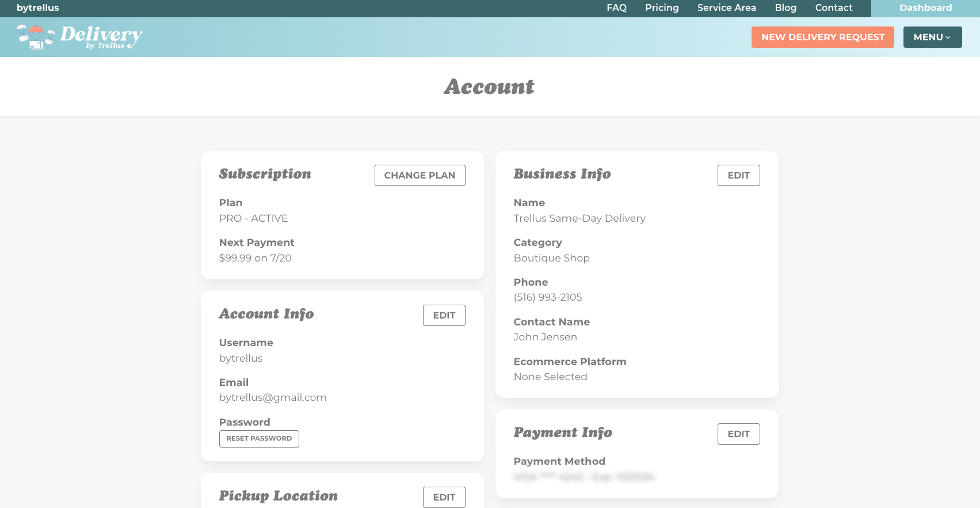Click the John Jensen contact name

click(545, 337)
